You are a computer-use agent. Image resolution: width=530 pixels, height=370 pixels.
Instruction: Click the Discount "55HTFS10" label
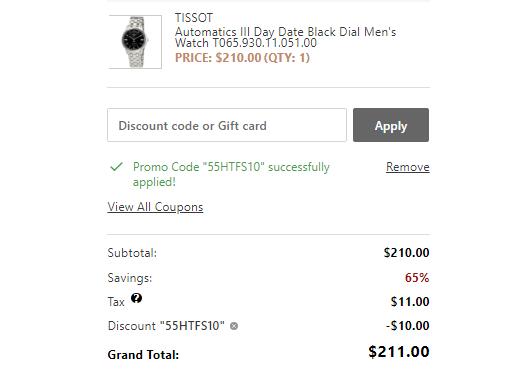click(166, 326)
